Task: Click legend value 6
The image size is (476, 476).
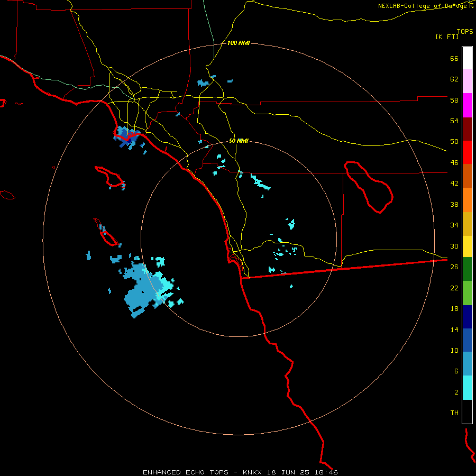Action: [x=456, y=371]
